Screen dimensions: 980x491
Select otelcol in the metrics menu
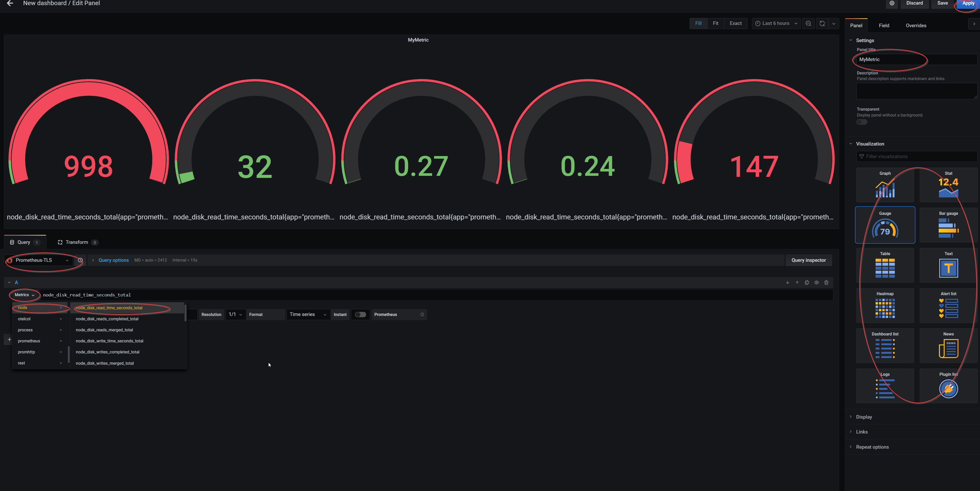pos(40,319)
